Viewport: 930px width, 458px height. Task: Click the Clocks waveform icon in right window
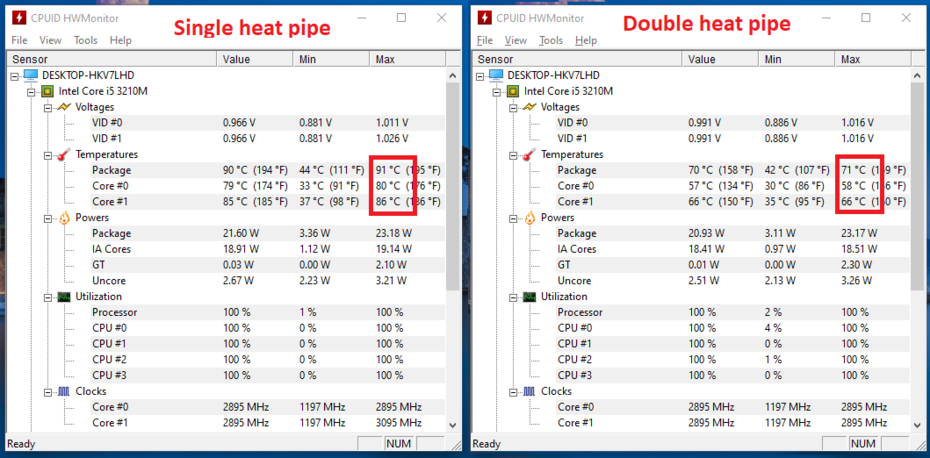529,392
